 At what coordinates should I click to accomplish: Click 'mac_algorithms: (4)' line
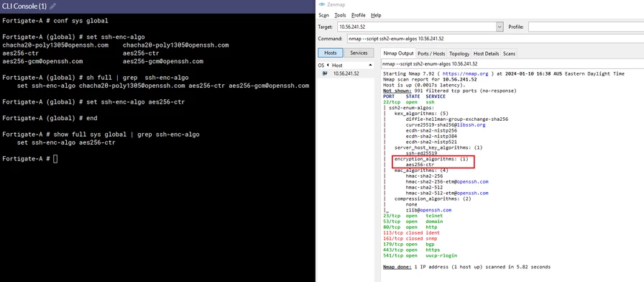(x=421, y=170)
